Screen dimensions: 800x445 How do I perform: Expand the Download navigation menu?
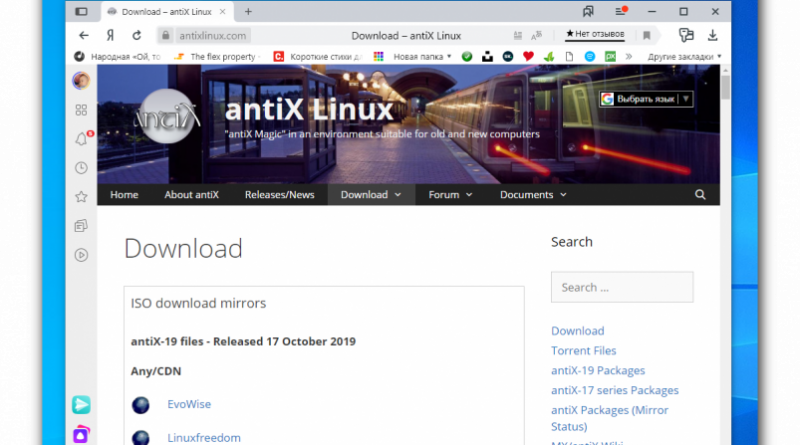click(x=370, y=195)
